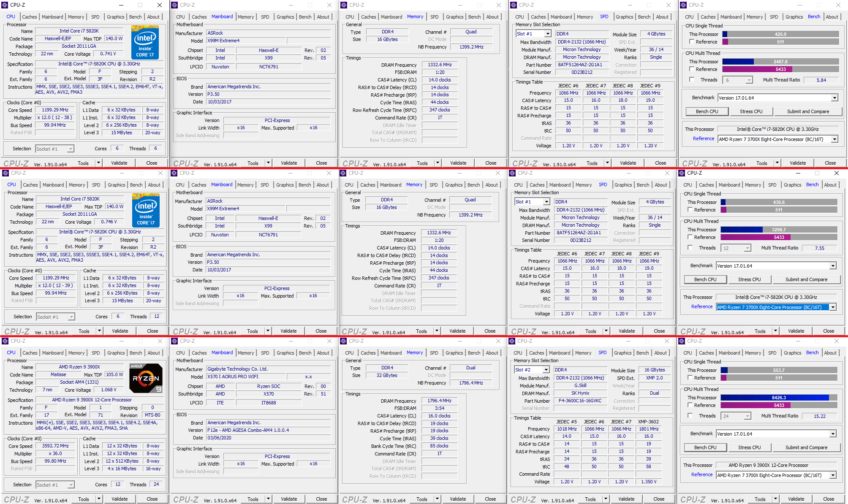Click Submit and Compare in 436.6 Bench window
848x504 pixels.
click(806, 279)
